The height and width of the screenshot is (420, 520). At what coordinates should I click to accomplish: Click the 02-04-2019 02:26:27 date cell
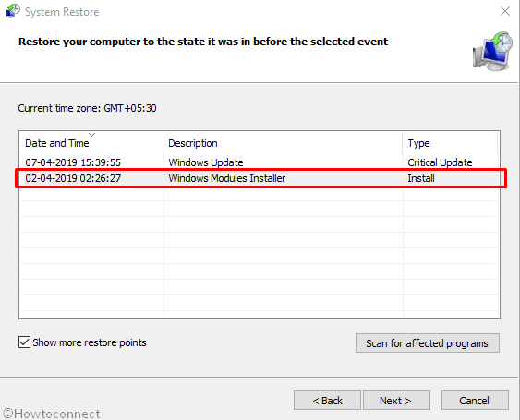(x=73, y=178)
